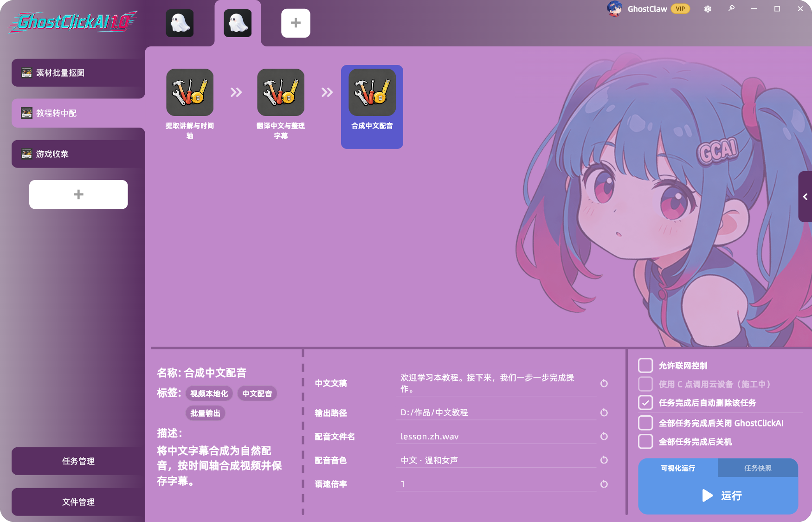This screenshot has height=522, width=812.
Task: Click the VIP badge
Action: 680,9
